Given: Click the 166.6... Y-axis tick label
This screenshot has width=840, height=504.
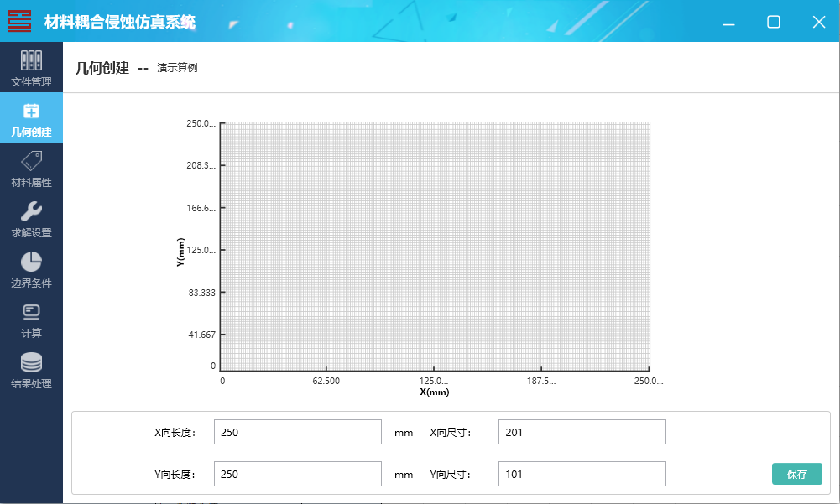Looking at the screenshot, I should (x=201, y=208).
